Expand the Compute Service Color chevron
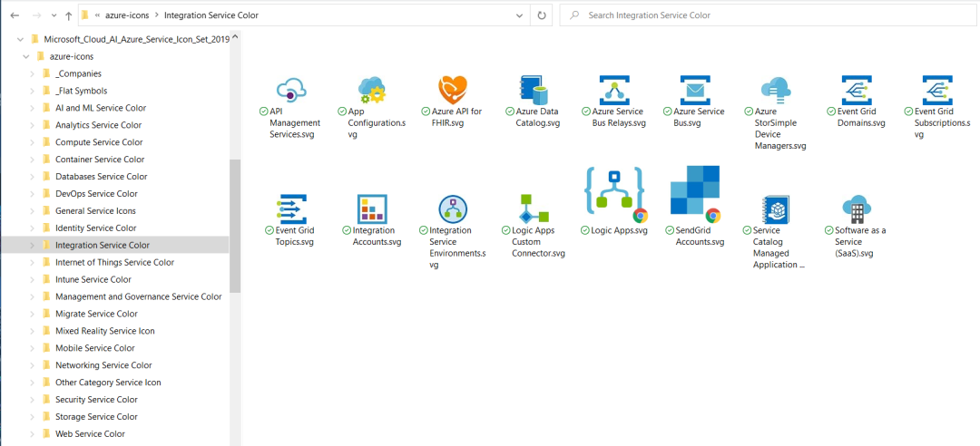The height and width of the screenshot is (446, 980). click(x=33, y=141)
